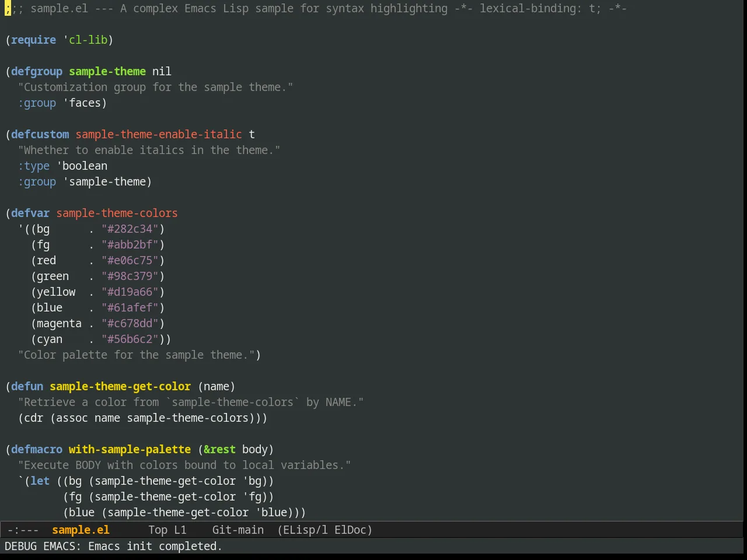
Task: Click the color string "#98c379"
Action: click(x=130, y=276)
